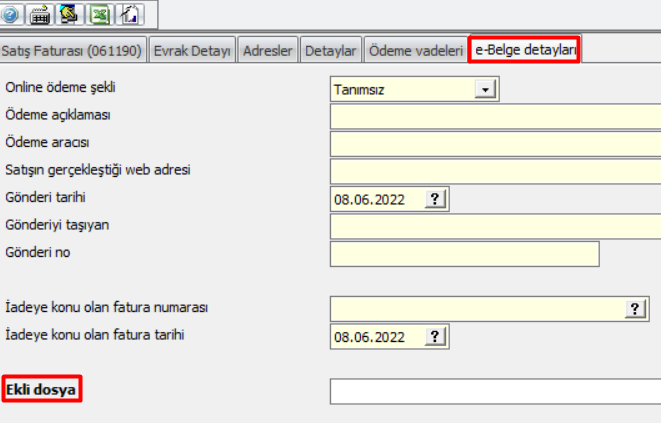Click the Ödeme açıklaması input field

(495, 117)
